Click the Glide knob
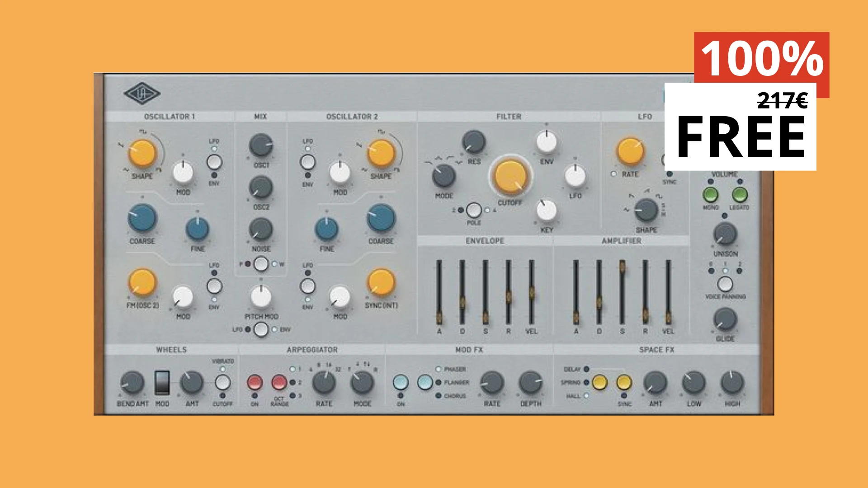This screenshot has height=488, width=868. point(725,319)
